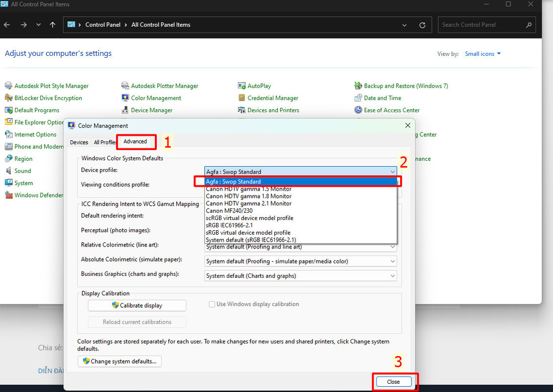Open Autodesk Plot Style Manager icon
553x392 pixels.
[x=8, y=86]
